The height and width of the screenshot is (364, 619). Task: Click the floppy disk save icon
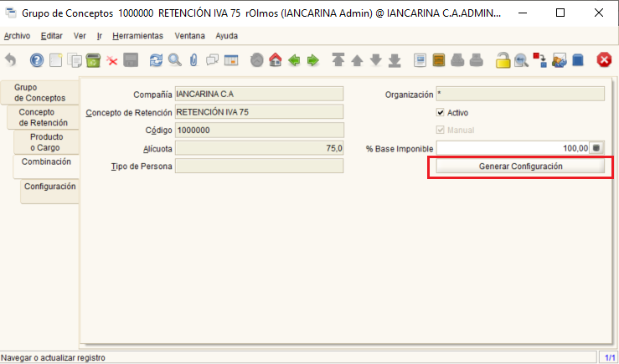[x=131, y=60]
